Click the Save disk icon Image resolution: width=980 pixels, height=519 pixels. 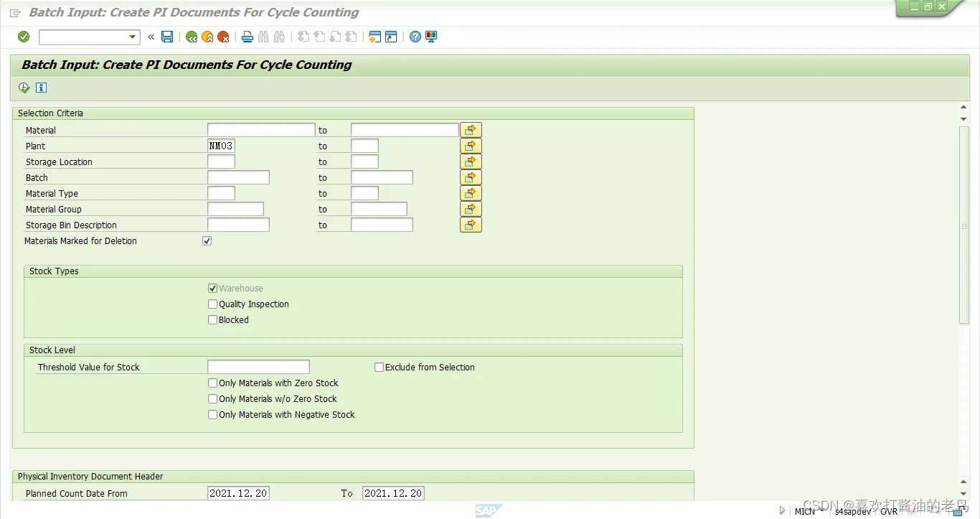click(167, 37)
